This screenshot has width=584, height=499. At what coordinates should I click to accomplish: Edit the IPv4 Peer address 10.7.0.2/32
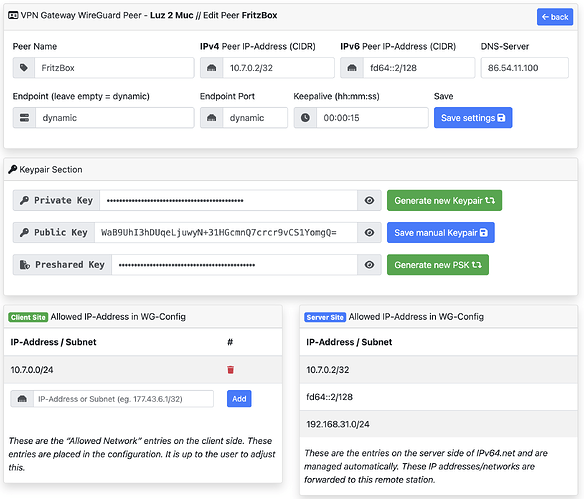(x=279, y=68)
